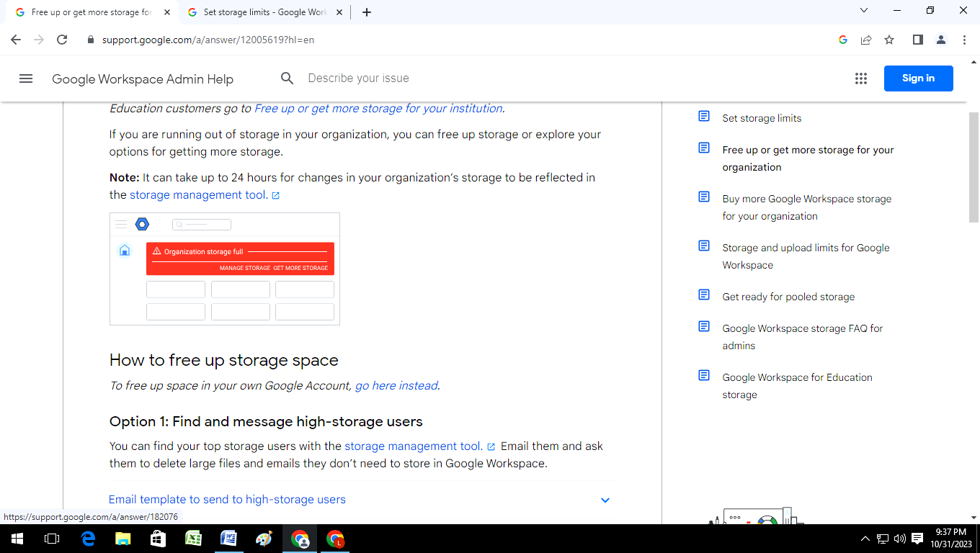Viewport: 980px width, 553px height.
Task: Open 'Buy more Google Workspace storage' article
Action: (806, 207)
